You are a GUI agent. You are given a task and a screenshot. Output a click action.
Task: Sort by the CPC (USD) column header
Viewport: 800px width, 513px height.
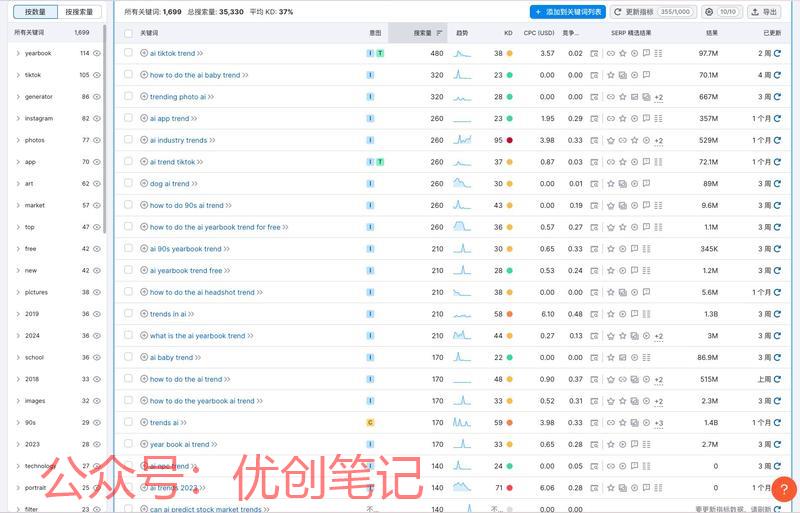539,33
